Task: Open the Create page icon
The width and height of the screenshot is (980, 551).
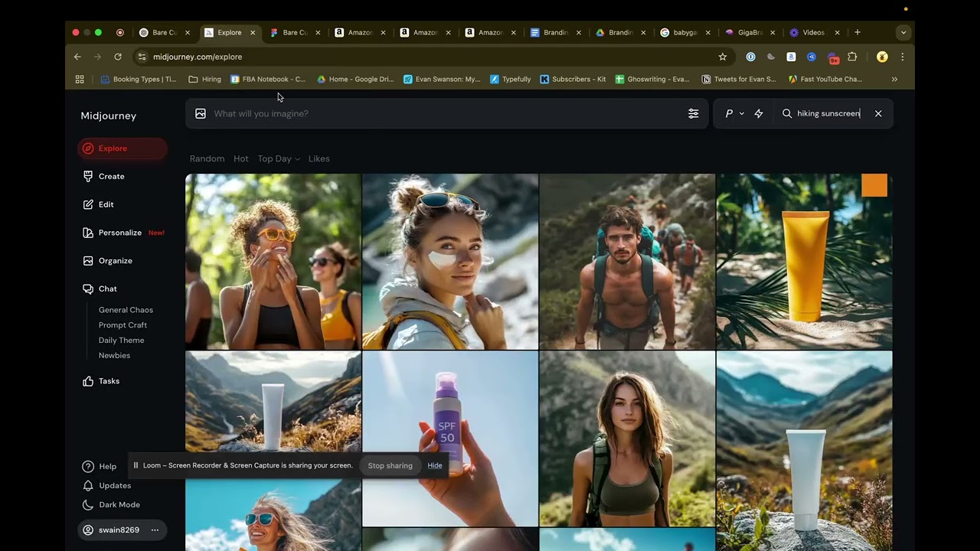Action: [x=88, y=176]
